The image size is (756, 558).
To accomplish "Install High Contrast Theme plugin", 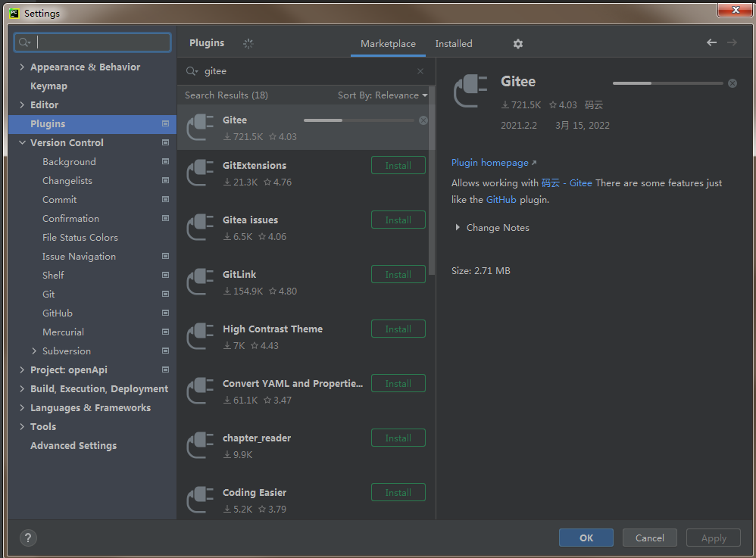I will (398, 329).
